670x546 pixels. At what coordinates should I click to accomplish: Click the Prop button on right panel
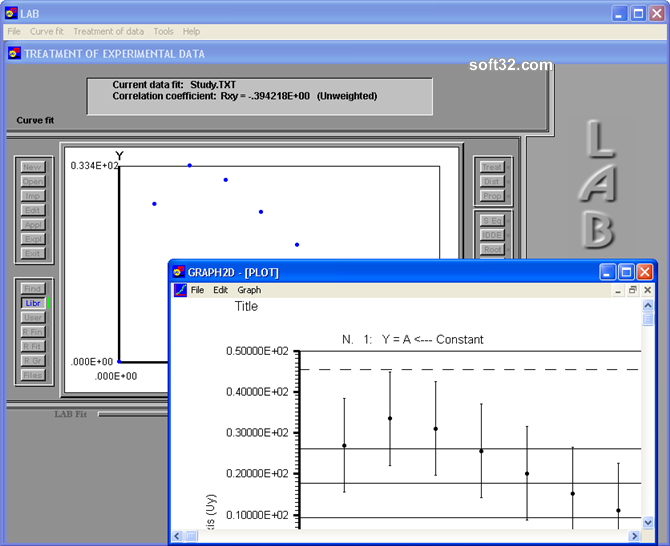[x=492, y=196]
